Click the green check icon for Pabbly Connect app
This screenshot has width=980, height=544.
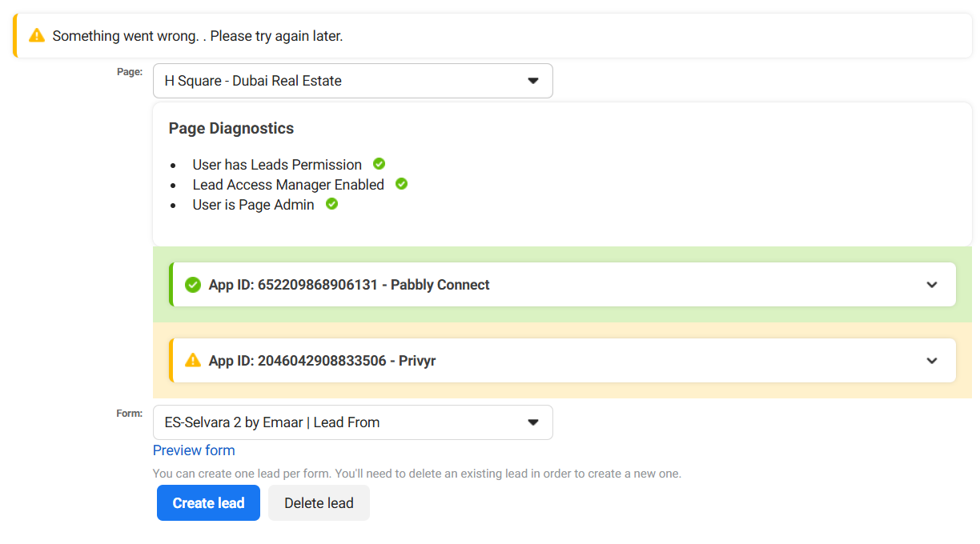point(193,285)
